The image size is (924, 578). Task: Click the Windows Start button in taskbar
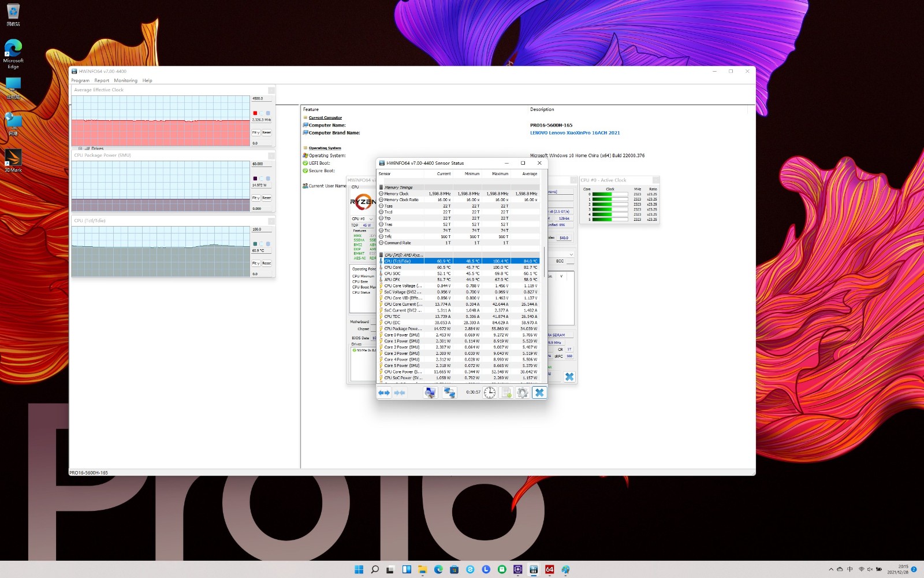[359, 569]
